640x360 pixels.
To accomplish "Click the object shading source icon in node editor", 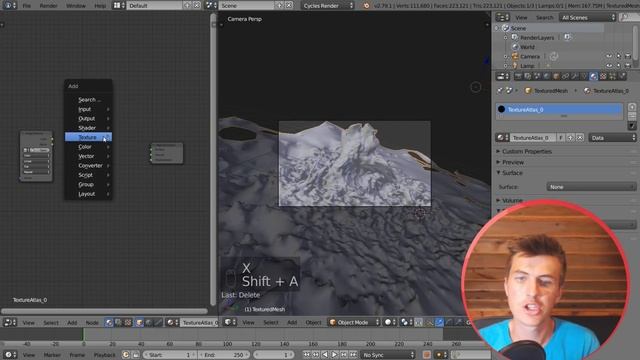I will (140, 322).
